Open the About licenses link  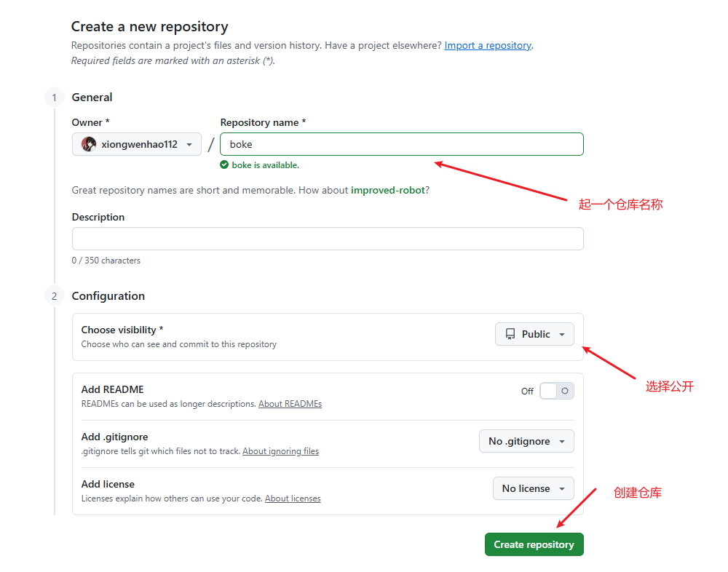[293, 498]
